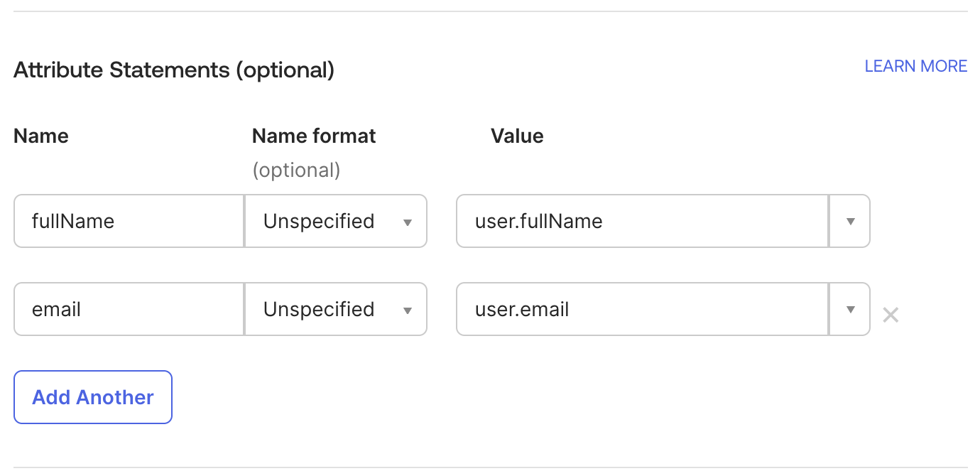Click the Name format column header
This screenshot has width=980, height=476.
[x=313, y=136]
